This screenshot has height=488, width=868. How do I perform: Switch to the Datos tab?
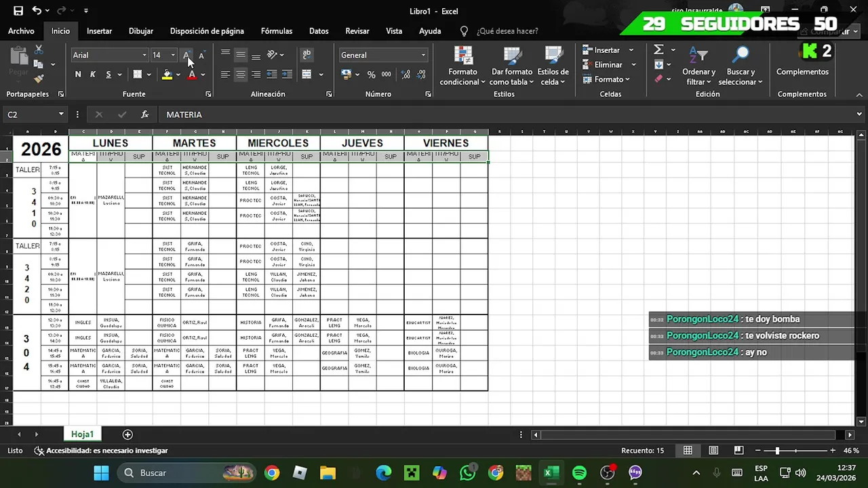(x=319, y=31)
